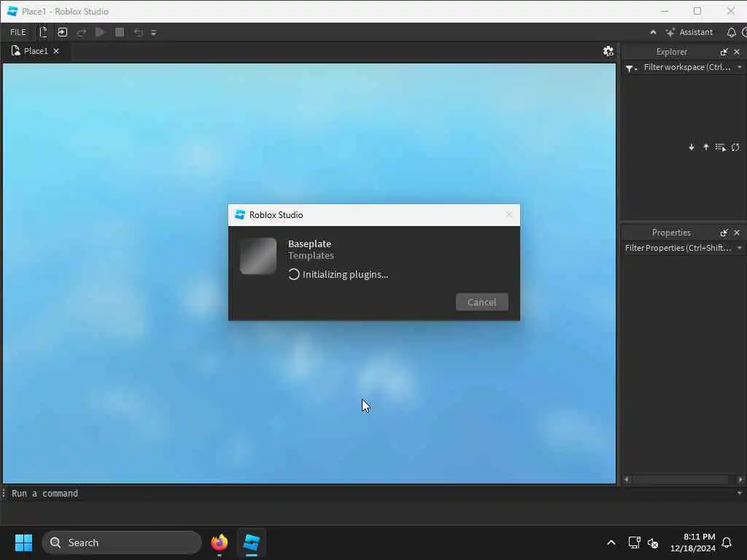The image size is (747, 560).
Task: Click the Play triangle in the toolbar
Action: (100, 32)
